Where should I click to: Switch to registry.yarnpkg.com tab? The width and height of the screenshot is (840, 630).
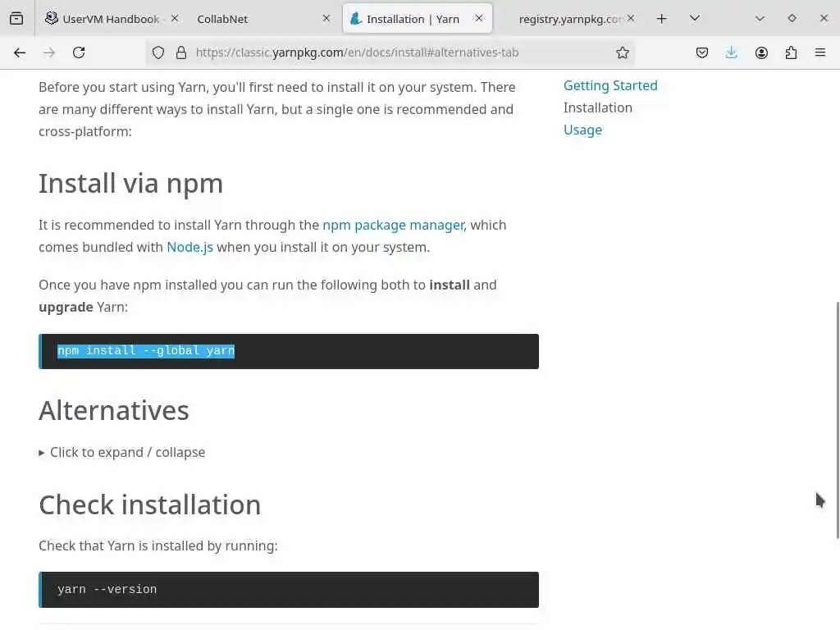point(569,19)
